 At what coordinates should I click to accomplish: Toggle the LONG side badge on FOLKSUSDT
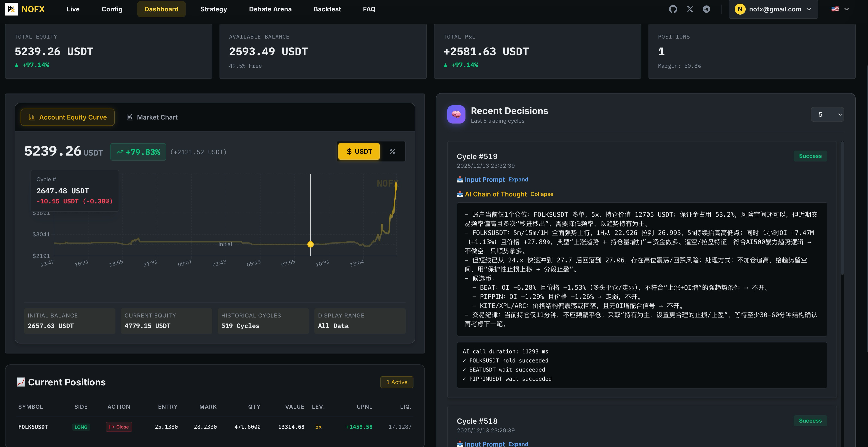81,427
